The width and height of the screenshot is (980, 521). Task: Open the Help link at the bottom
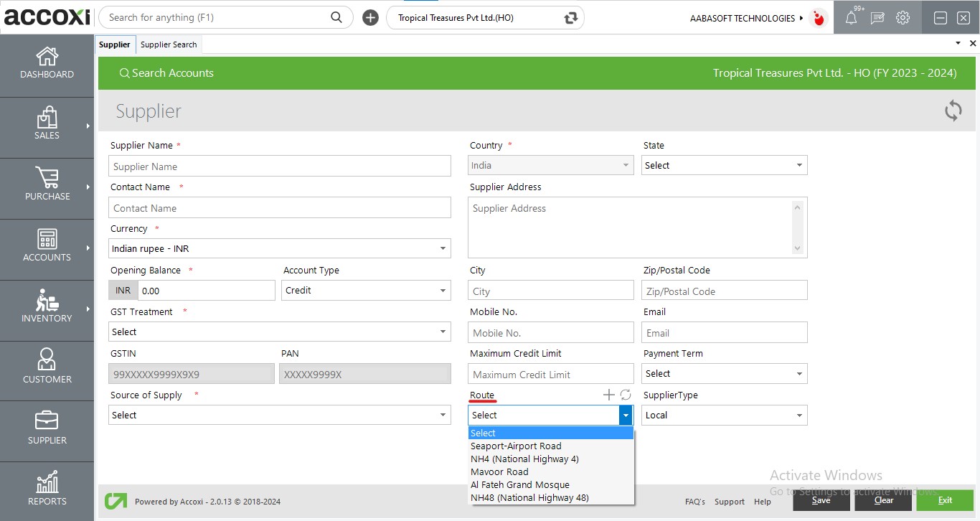(x=763, y=502)
